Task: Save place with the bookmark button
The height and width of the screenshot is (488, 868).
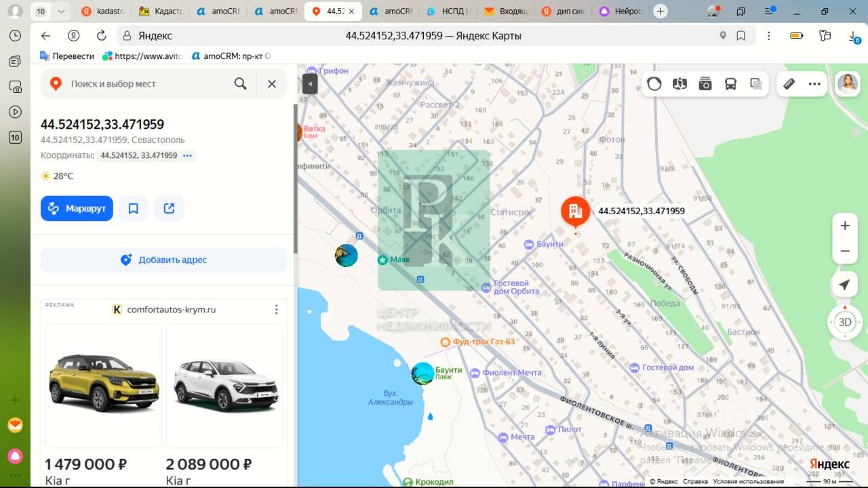Action: [x=134, y=209]
